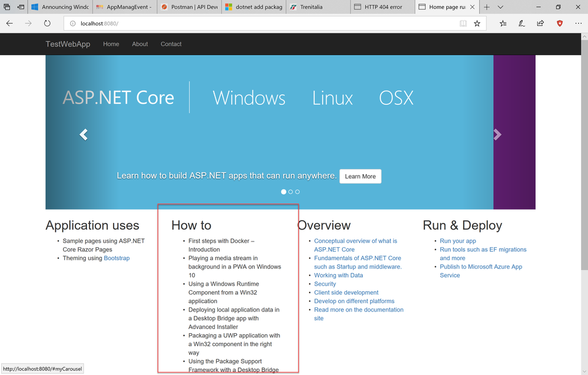Open the red shield extension icon
This screenshot has width=588, height=375.
[560, 23]
